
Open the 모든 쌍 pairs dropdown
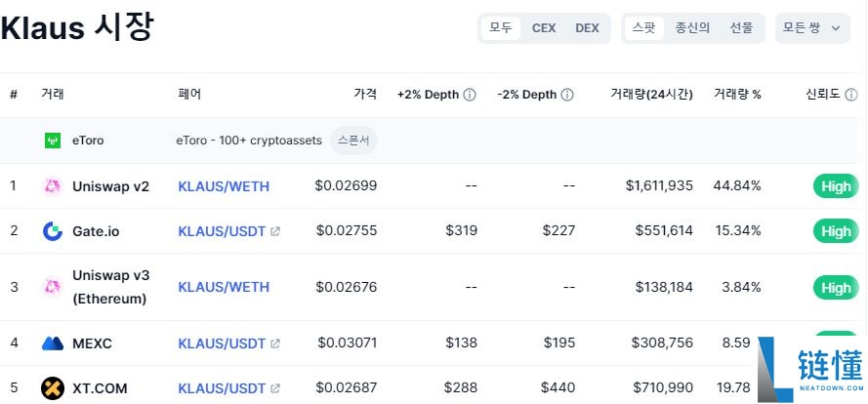point(810,27)
